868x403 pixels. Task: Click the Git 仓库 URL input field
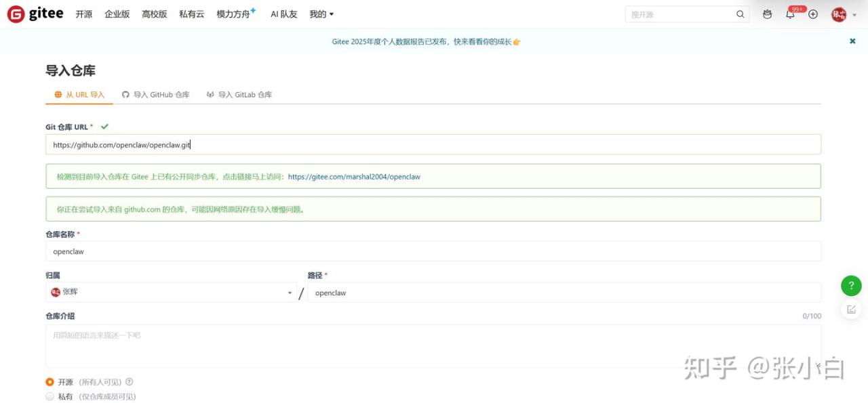433,145
